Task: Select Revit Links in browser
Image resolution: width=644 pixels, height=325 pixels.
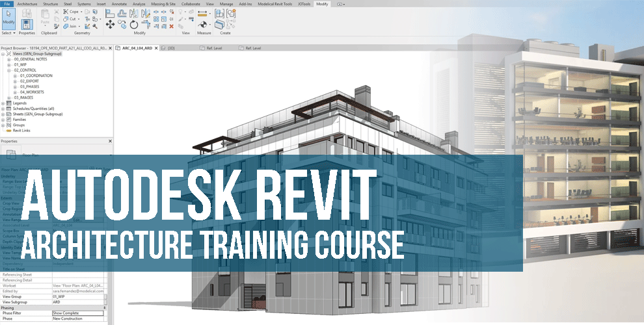Action: click(x=21, y=131)
